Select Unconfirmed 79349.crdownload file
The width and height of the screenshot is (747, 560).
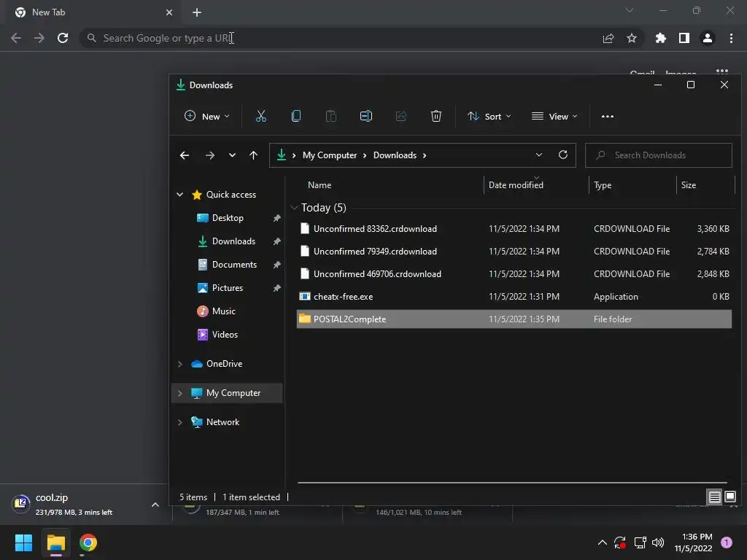514,252
